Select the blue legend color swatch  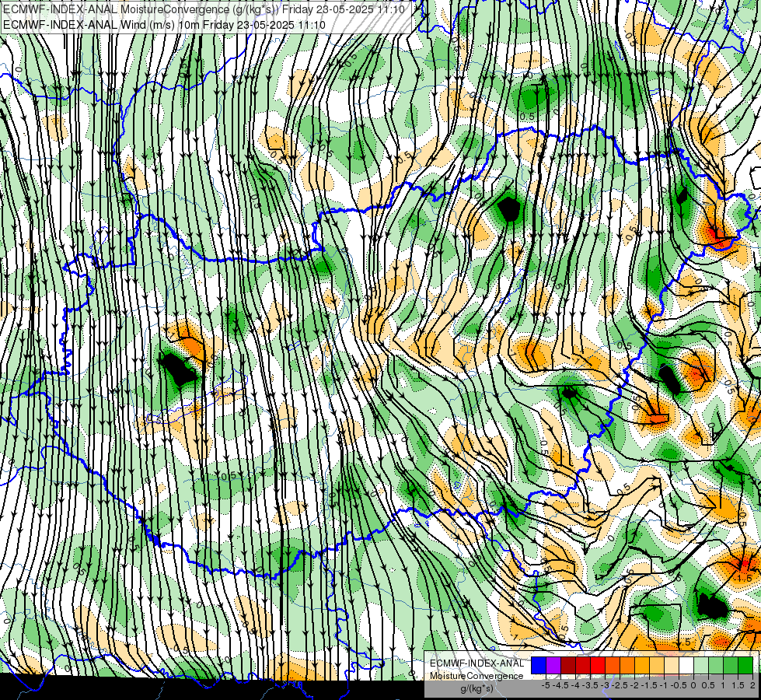pos(539,666)
